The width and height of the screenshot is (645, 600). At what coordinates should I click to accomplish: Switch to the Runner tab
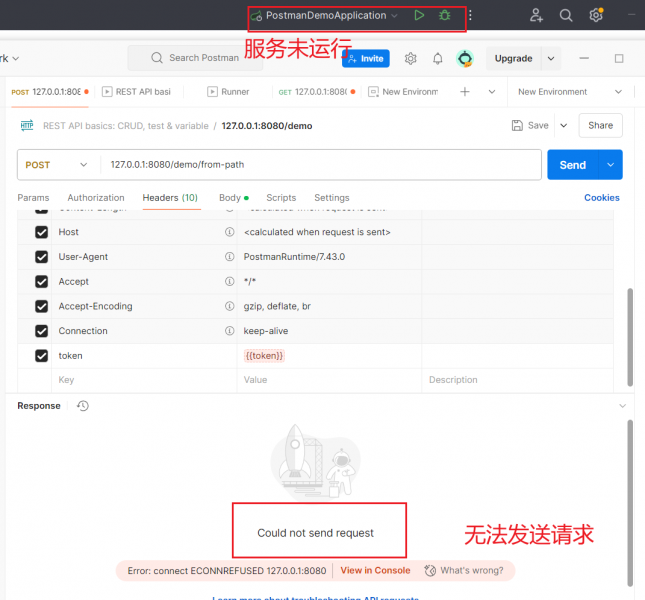(228, 92)
